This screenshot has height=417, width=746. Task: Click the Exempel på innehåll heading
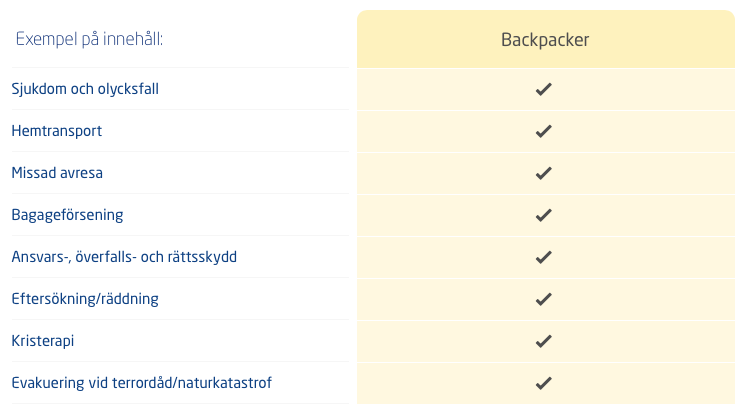89,39
